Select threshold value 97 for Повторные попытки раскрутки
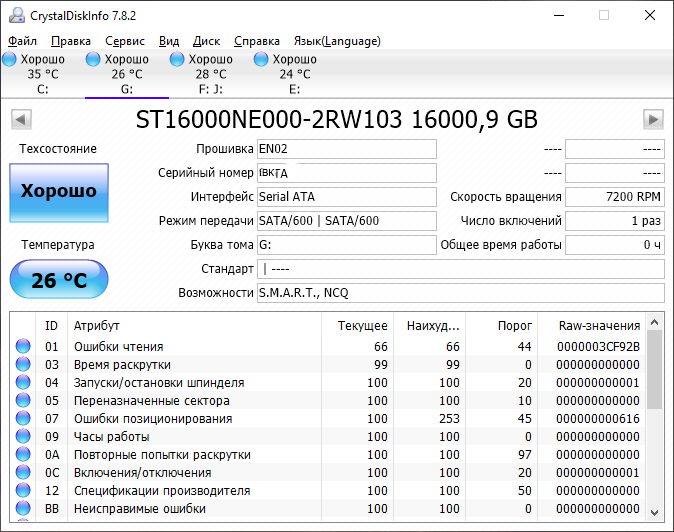674x532 pixels. tap(525, 455)
